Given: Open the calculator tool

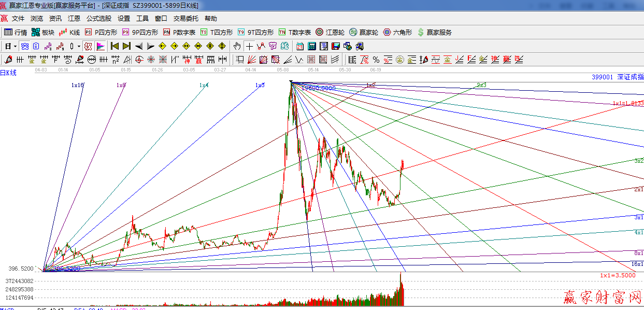Looking at the screenshot, I should (312, 46).
